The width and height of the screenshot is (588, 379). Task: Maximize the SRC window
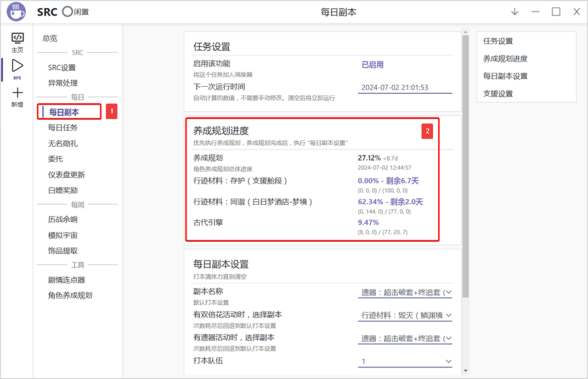coord(556,12)
